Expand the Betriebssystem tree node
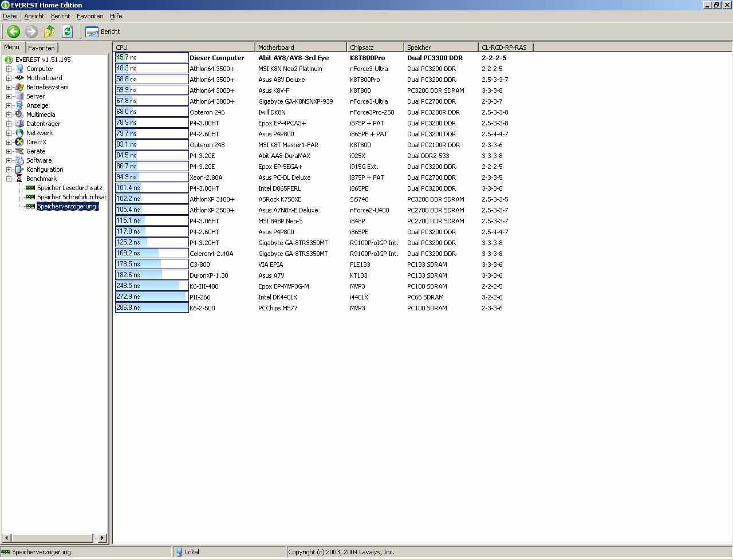Screen dimensions: 733x560 point(9,87)
